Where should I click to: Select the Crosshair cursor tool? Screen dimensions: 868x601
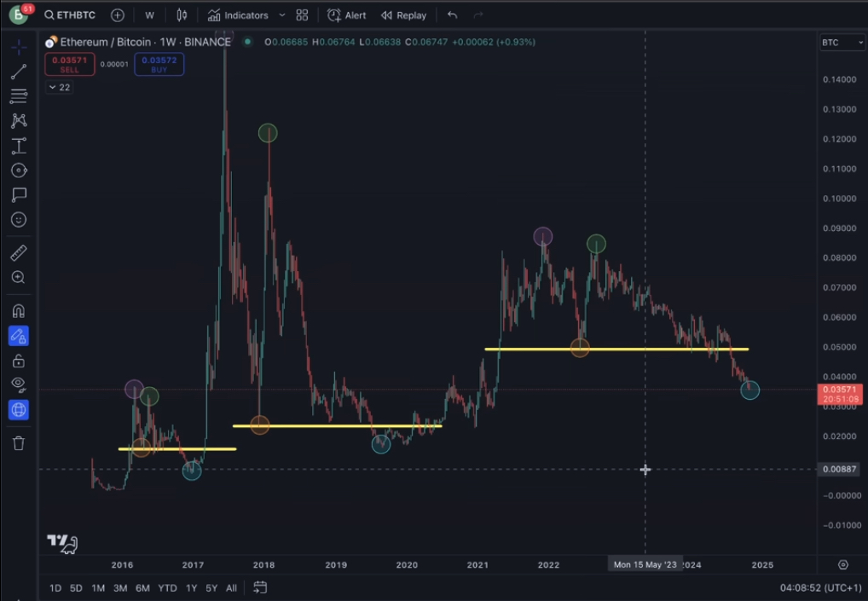point(18,46)
